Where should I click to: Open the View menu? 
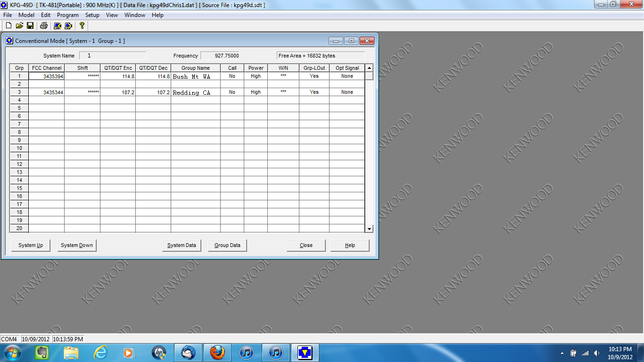point(112,15)
